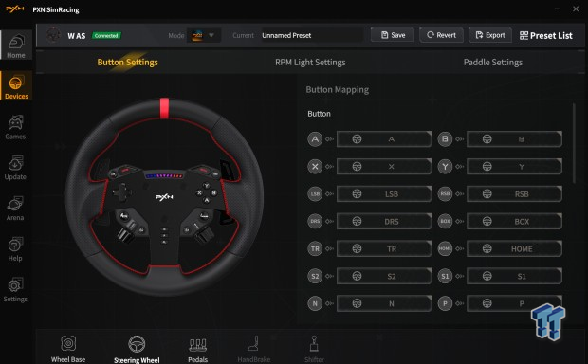Open the Preset List
The height and width of the screenshot is (364, 588).
tap(546, 36)
